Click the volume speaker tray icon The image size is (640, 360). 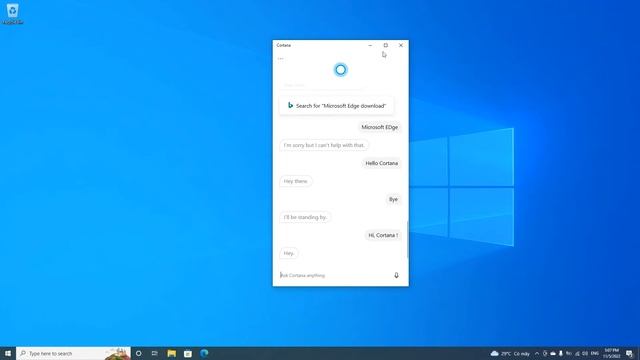(x=585, y=353)
